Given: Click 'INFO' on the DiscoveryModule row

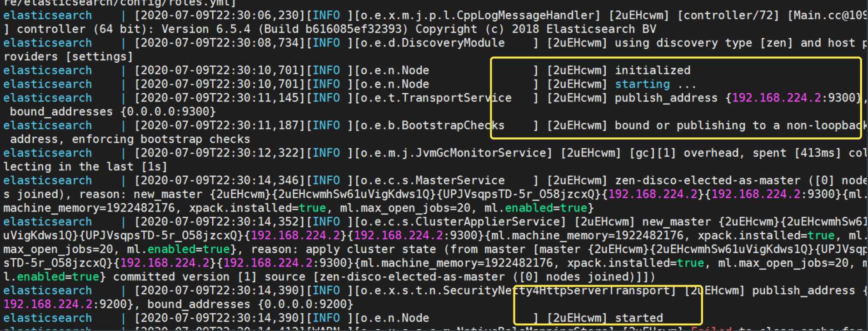Looking at the screenshot, I should coord(326,43).
